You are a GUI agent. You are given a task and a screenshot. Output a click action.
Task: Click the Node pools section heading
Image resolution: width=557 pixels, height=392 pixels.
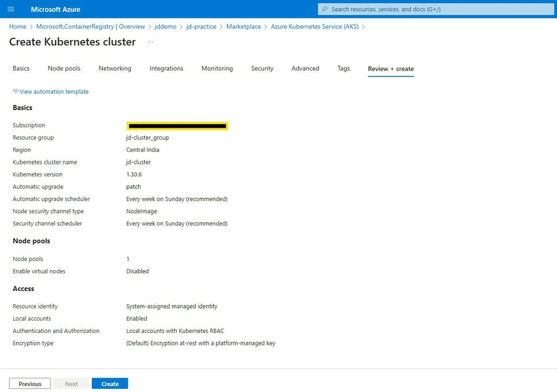pyautogui.click(x=31, y=241)
